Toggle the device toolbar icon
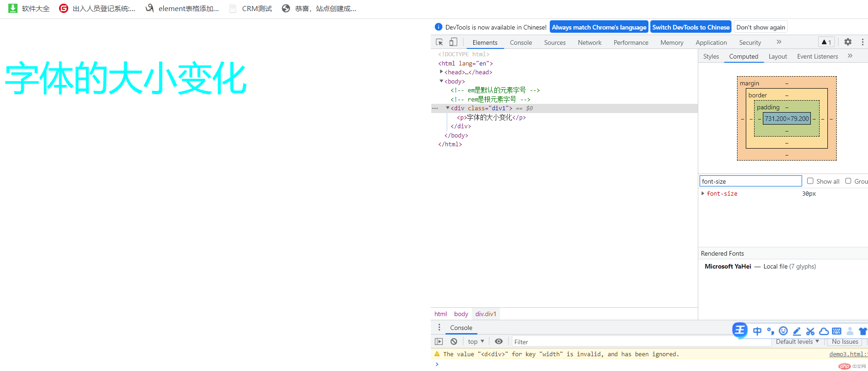This screenshot has height=371, width=868. (x=453, y=42)
